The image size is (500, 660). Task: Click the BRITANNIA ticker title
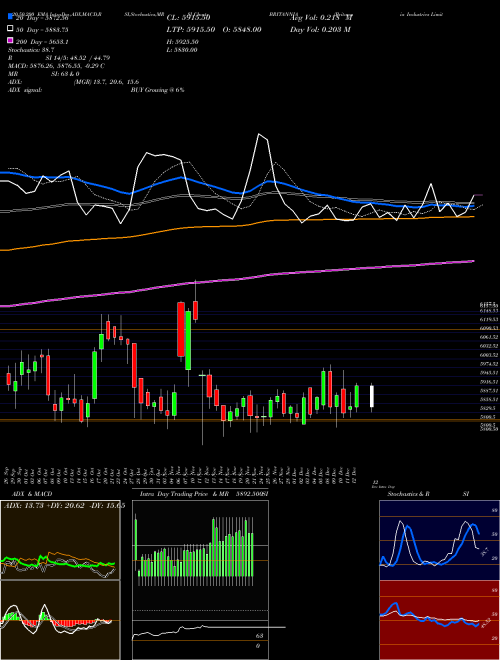pyautogui.click(x=284, y=14)
